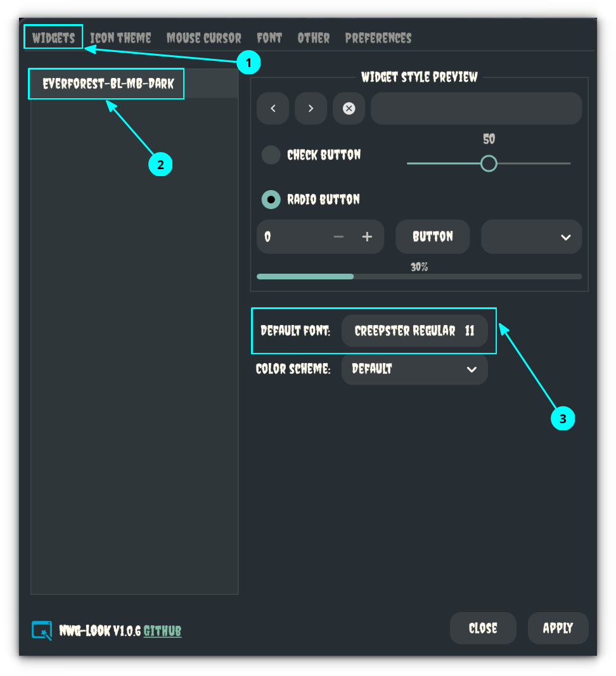The image size is (616, 676).
Task: Navigate back using the left arrow icon
Action: pos(273,108)
